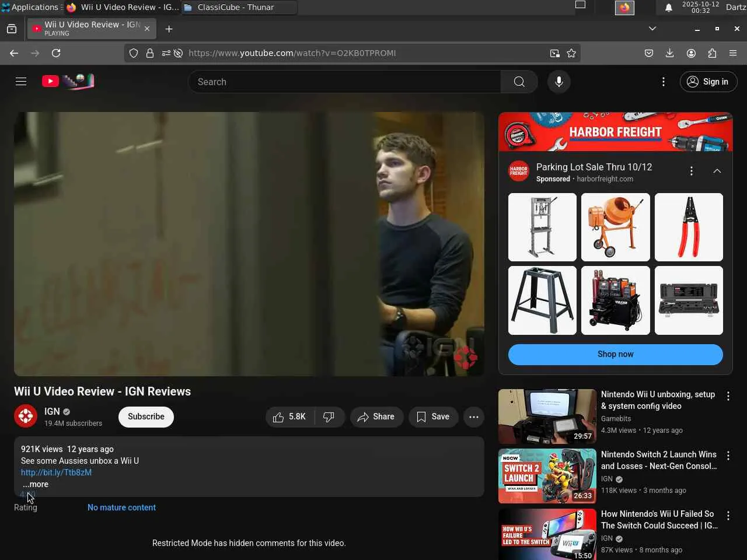Open menu for Wii U unboxing video

728,396
